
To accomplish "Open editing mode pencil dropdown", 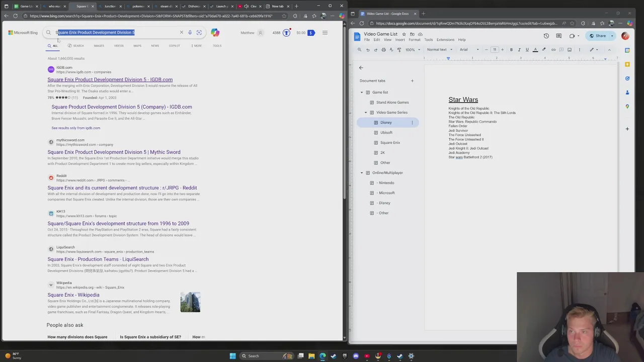I will coord(594,50).
